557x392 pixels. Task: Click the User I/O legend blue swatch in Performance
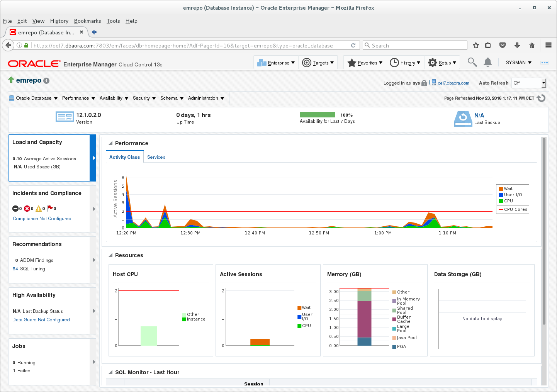pos(501,195)
